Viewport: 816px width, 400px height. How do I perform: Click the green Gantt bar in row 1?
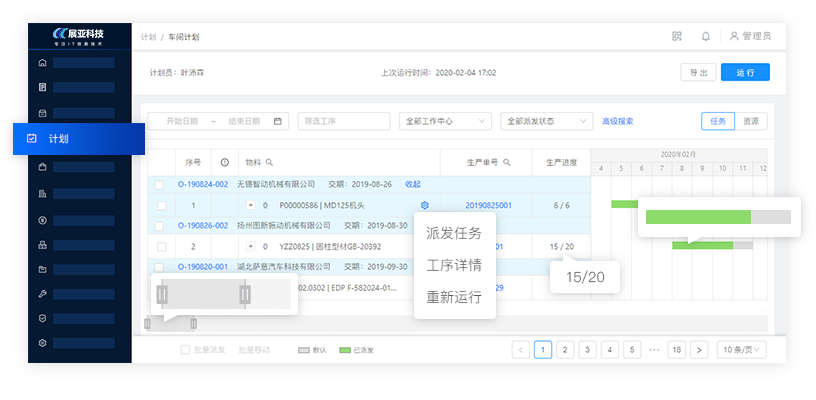pos(624,204)
